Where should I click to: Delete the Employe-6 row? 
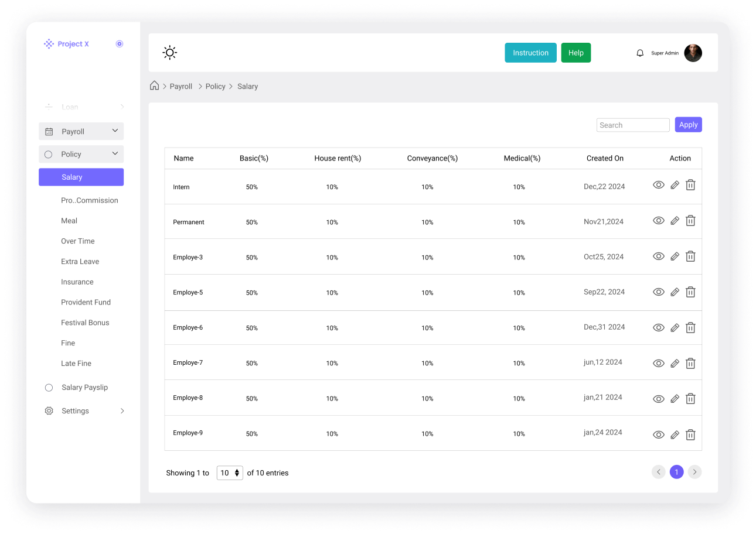(690, 328)
